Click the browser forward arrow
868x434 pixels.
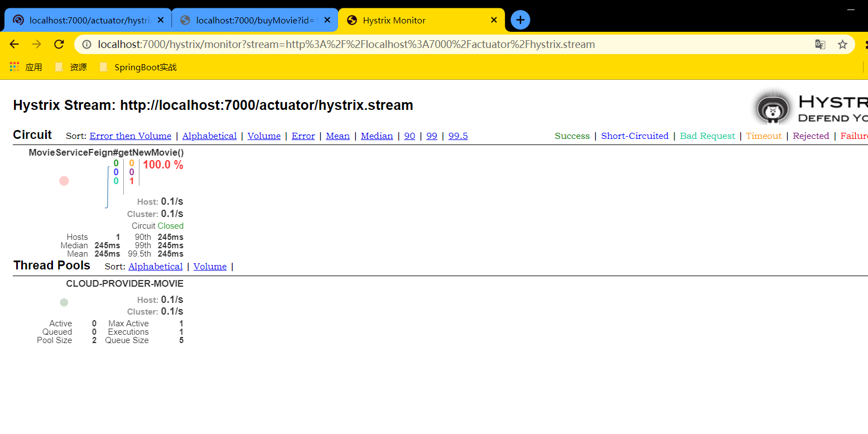click(37, 45)
